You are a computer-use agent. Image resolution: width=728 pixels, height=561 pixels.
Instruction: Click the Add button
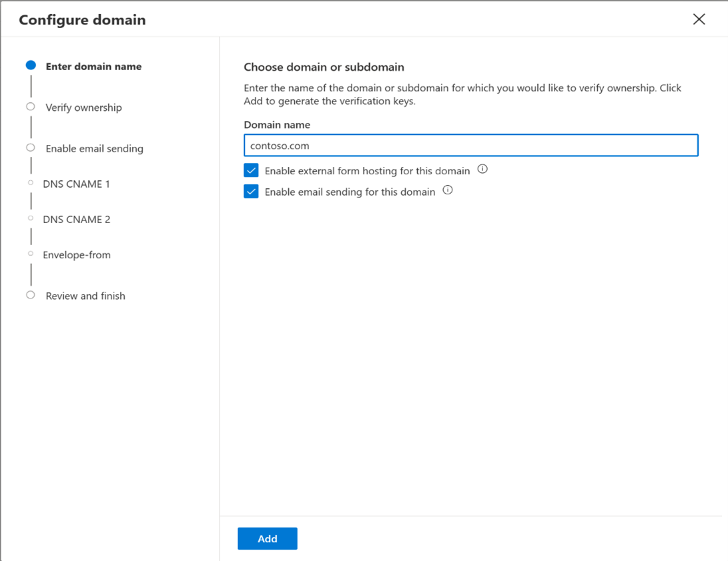[267, 538]
